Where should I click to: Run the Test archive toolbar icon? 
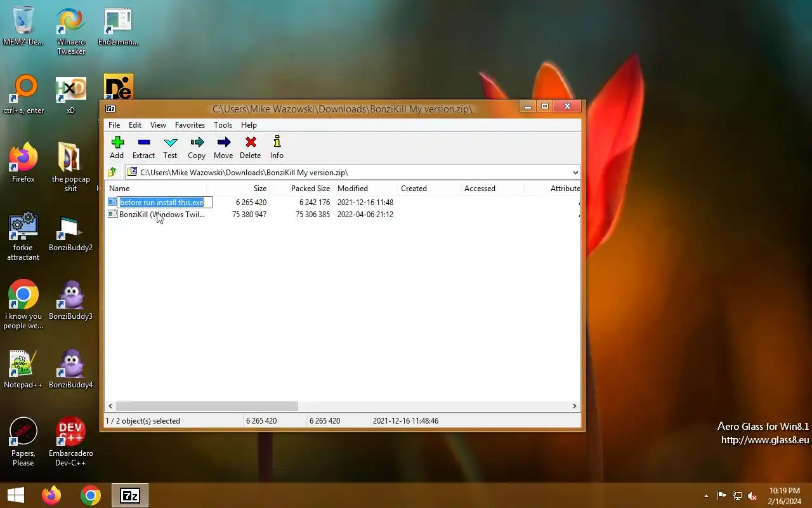click(170, 147)
